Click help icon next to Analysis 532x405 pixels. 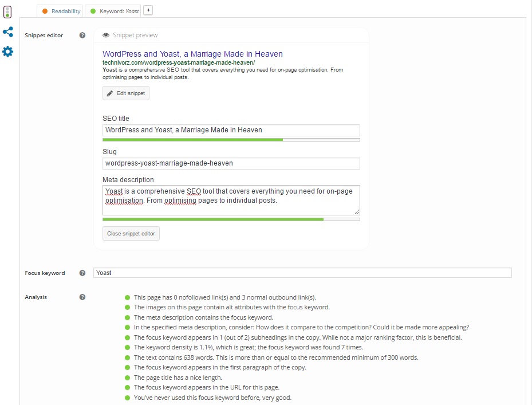pos(82,297)
